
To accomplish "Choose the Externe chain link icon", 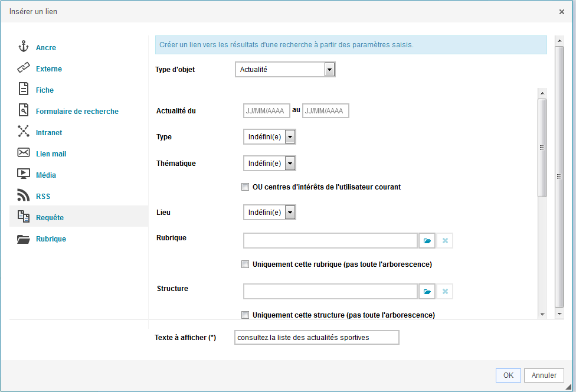I will (x=24, y=68).
